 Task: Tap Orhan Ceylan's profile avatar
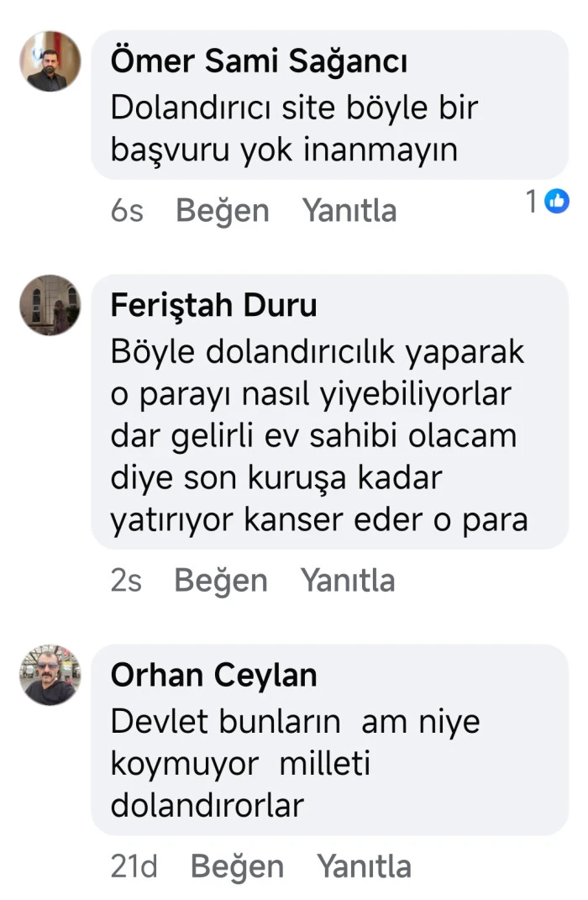pos(50,675)
